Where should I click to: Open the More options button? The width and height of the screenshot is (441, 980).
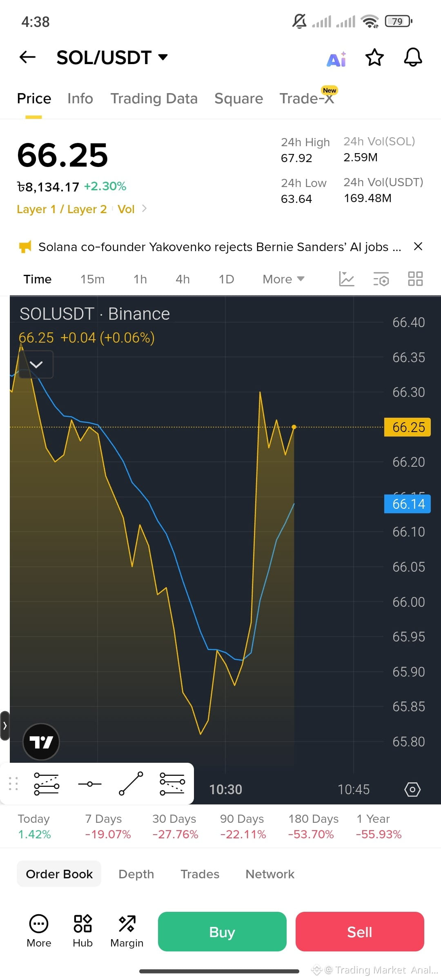click(x=39, y=931)
